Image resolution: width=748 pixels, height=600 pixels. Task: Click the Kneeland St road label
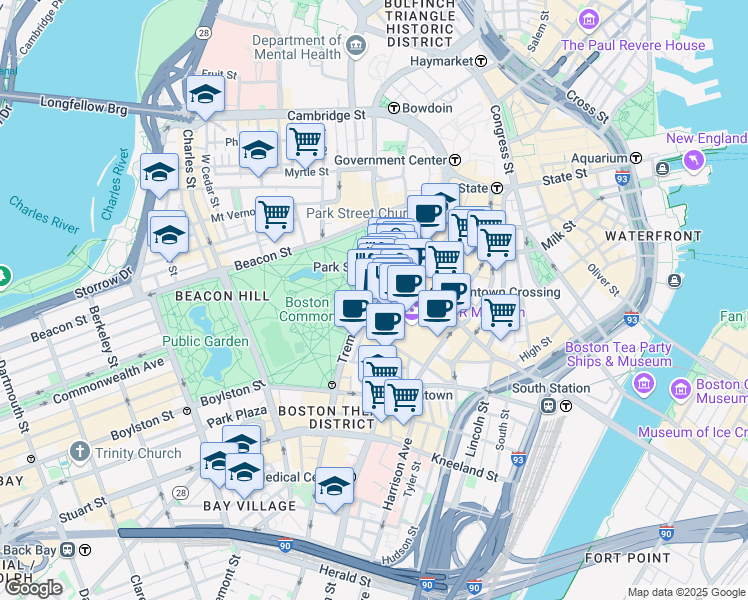[x=465, y=467]
